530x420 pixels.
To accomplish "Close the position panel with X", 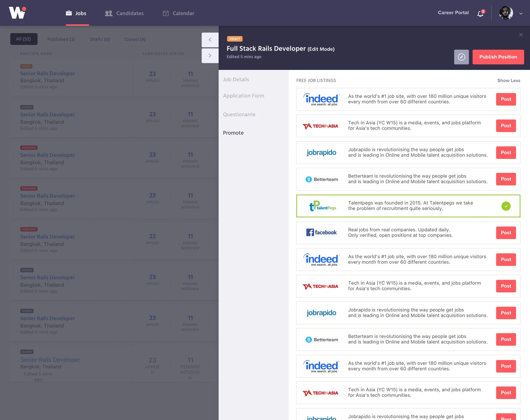I will click(x=521, y=35).
